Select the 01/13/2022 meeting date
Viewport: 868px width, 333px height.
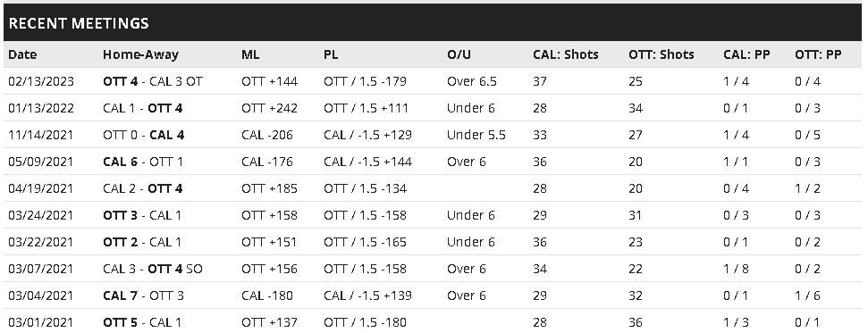(41, 108)
